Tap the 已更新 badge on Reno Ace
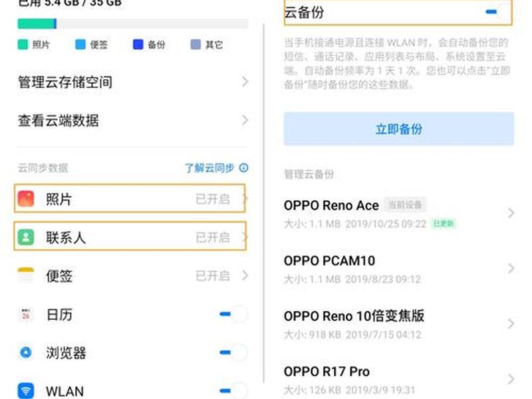532x399 pixels. pyautogui.click(x=443, y=223)
